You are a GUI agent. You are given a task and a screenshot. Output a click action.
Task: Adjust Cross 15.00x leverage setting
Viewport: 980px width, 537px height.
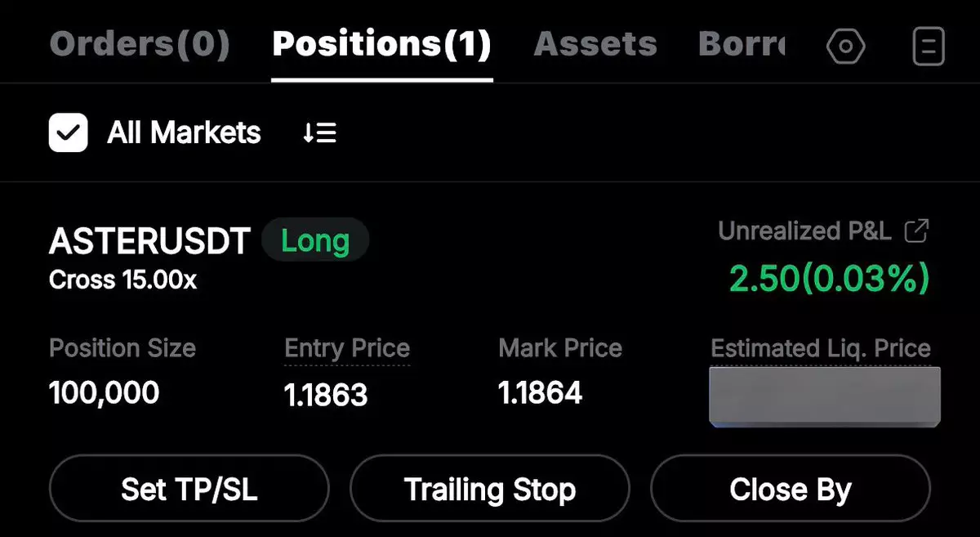[123, 280]
